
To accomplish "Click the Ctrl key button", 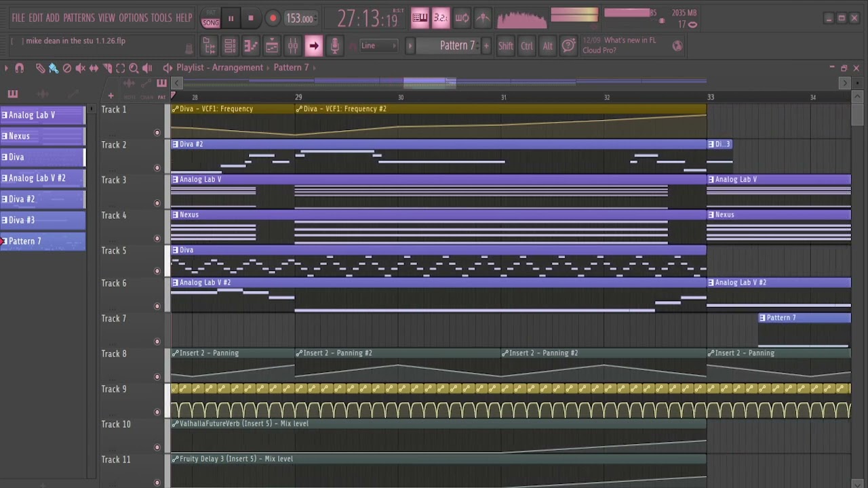I will (527, 46).
